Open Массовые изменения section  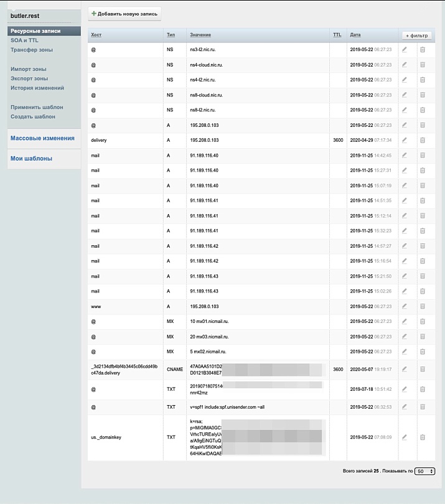[42, 138]
